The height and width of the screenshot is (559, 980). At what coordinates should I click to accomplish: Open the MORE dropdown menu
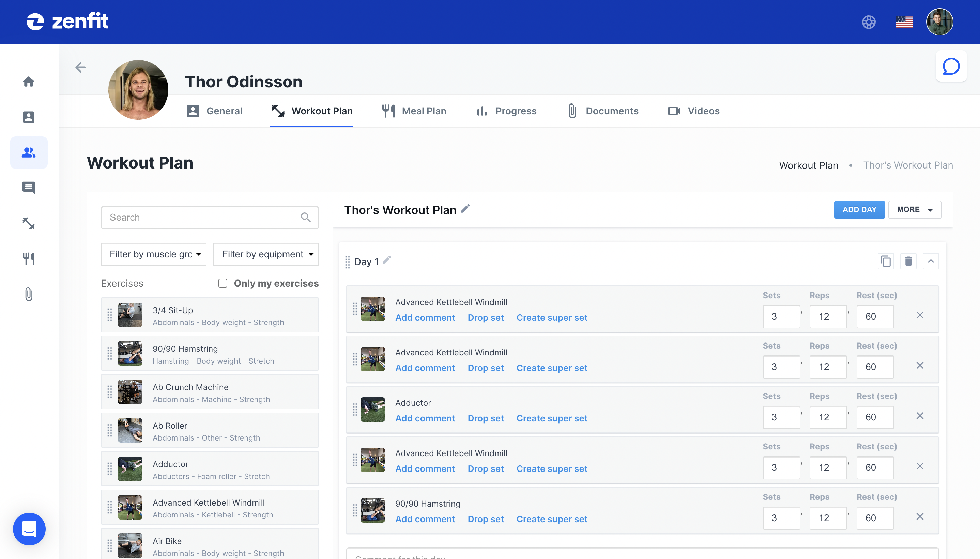click(x=914, y=210)
